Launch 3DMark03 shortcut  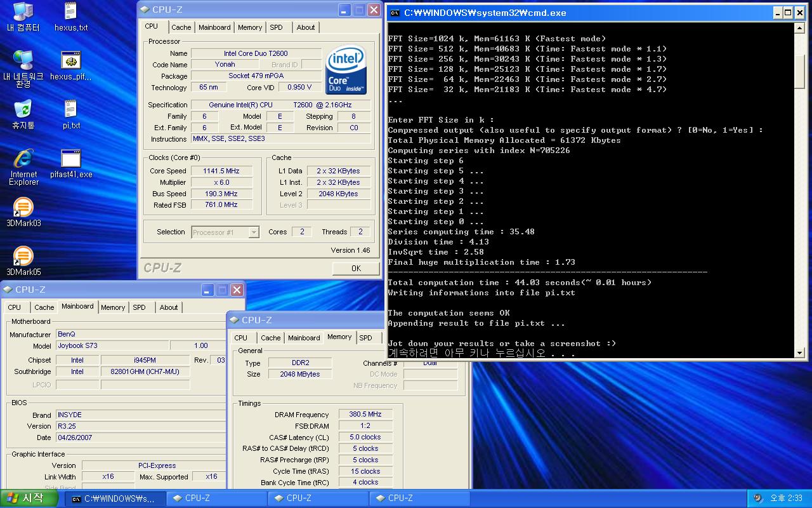click(x=23, y=213)
